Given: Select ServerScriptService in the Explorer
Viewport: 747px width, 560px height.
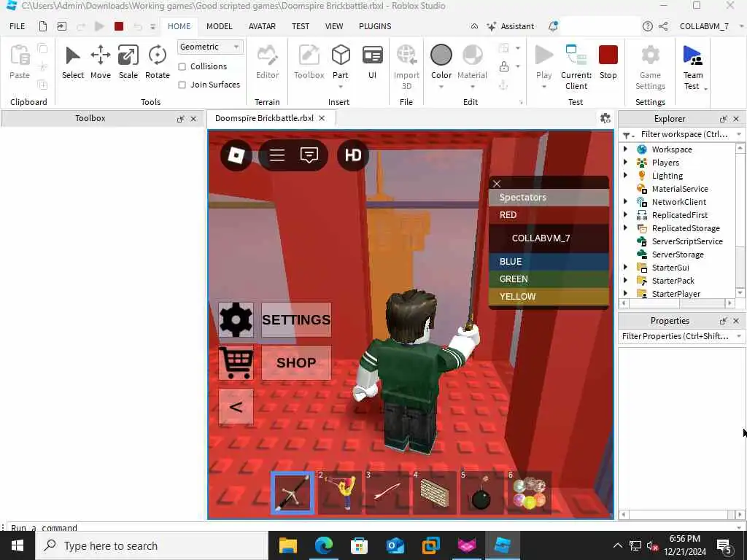Looking at the screenshot, I should (686, 241).
